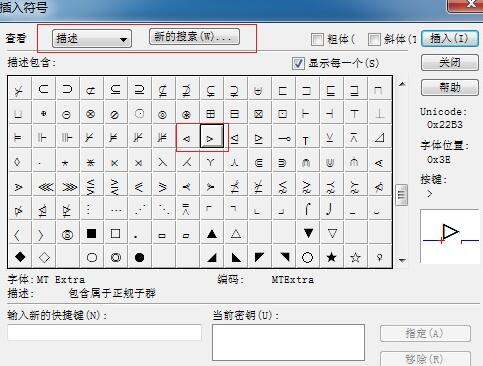Screen dimensions: 483x366
Task: Pick the hollow star symbol ☆
Action: tap(355, 257)
